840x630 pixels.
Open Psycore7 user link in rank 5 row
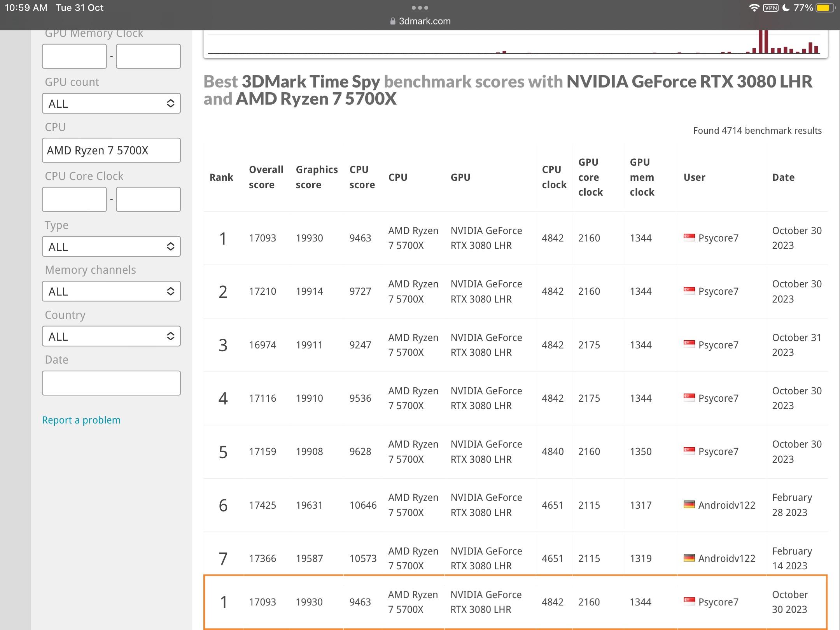pos(718,451)
